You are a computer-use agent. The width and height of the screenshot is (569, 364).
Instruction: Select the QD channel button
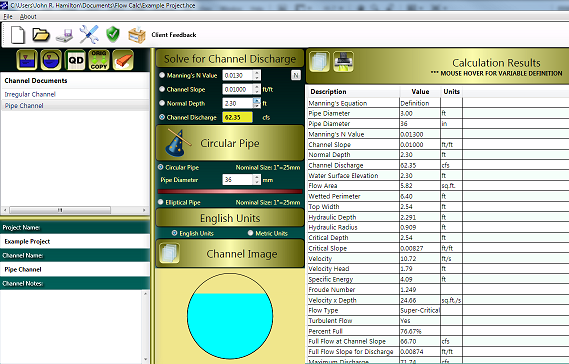(75, 60)
